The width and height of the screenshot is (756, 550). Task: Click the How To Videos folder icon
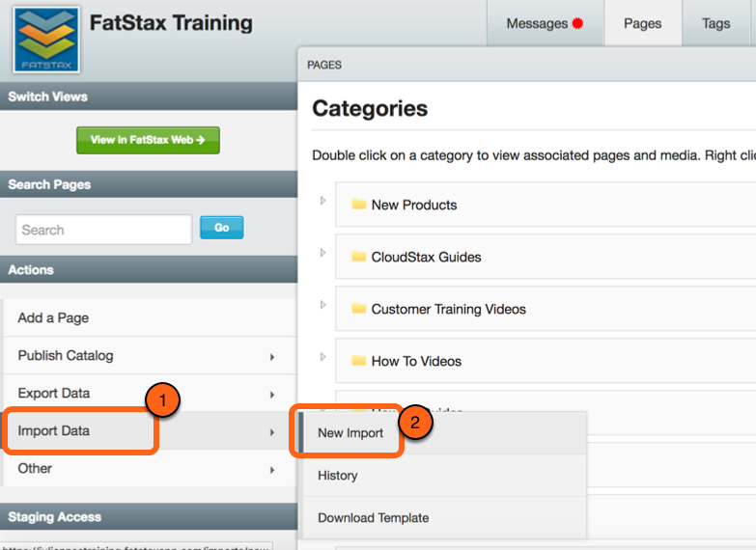click(x=359, y=361)
